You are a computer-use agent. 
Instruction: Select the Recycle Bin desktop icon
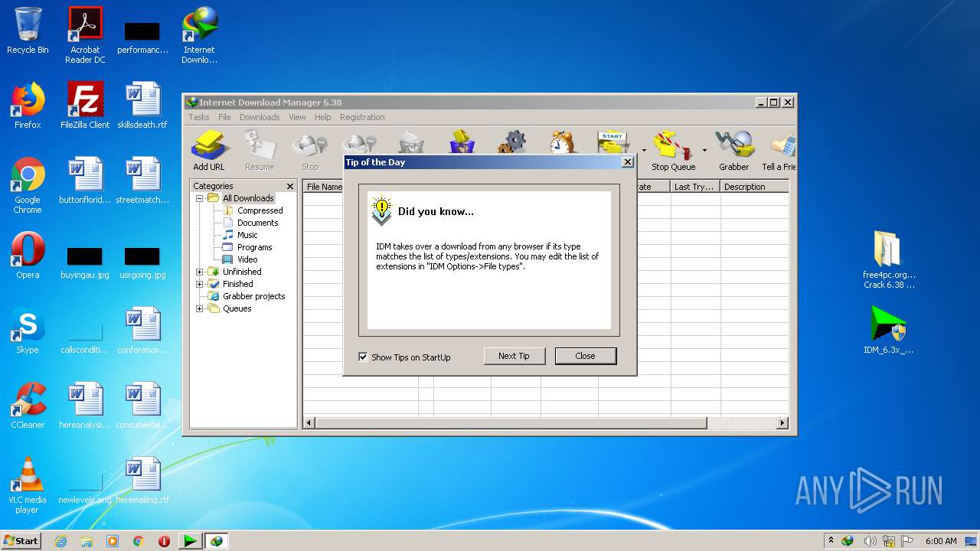(28, 31)
